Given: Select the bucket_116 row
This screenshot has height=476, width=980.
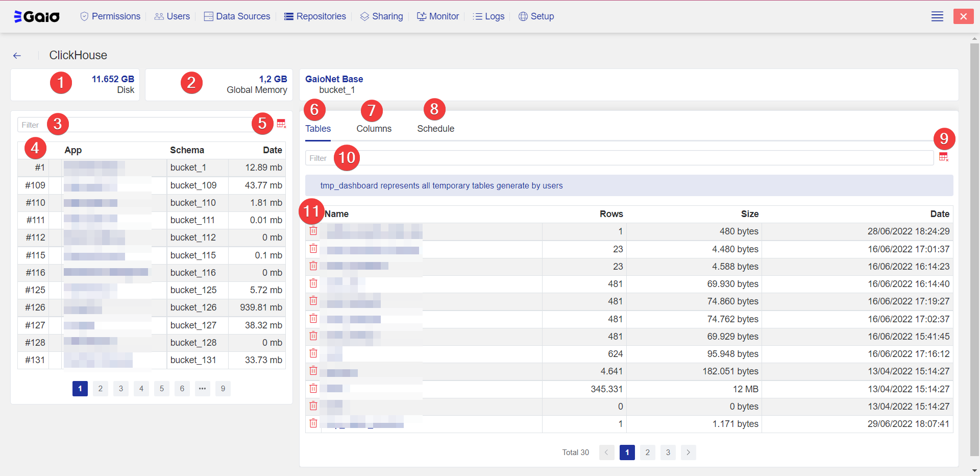Looking at the screenshot, I should coord(152,273).
